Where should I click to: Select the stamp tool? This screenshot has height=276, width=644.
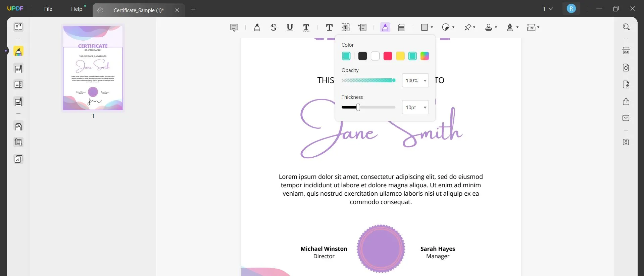[x=489, y=27]
